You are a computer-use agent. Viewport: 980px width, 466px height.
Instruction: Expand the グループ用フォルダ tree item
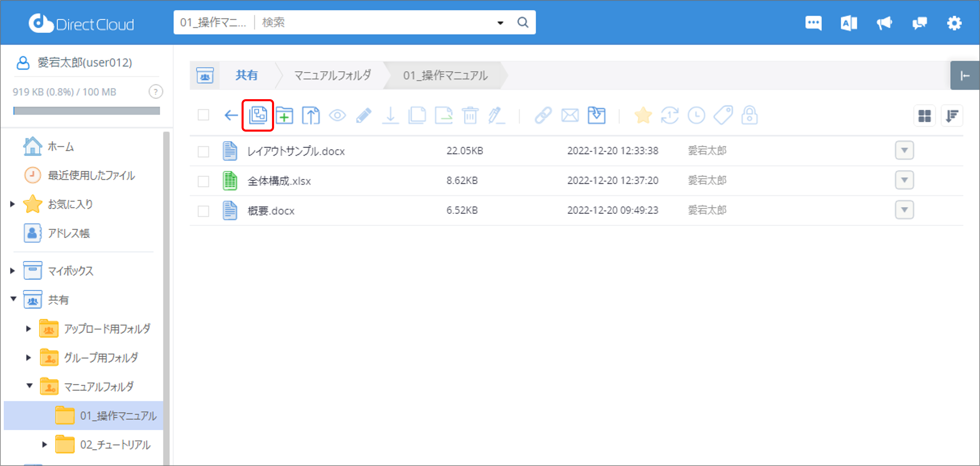click(x=28, y=357)
